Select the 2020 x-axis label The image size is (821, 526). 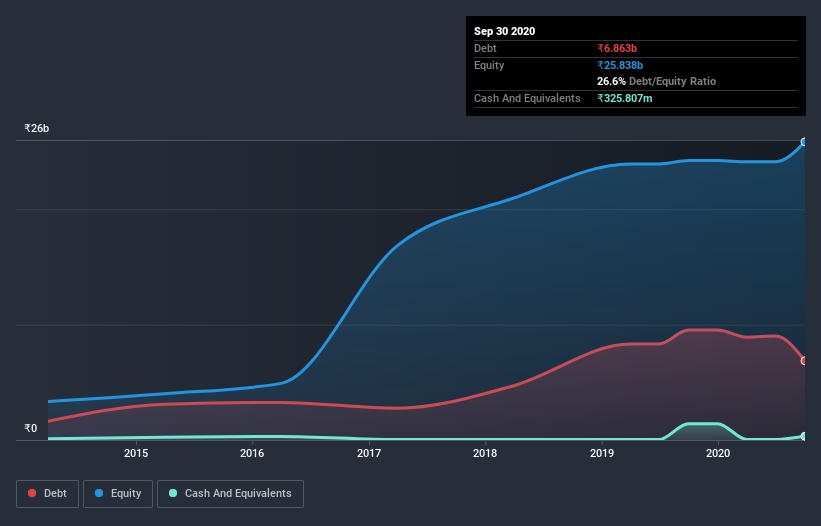718,453
